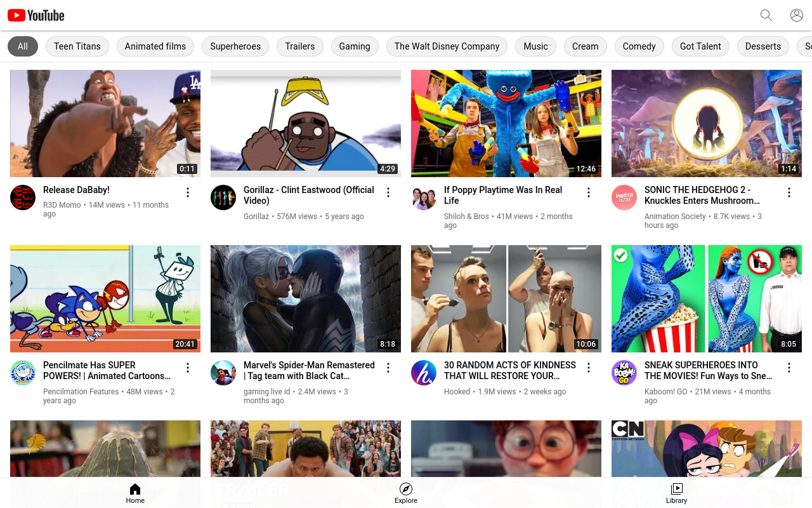Click the Hooked channel name
The height and width of the screenshot is (508, 812).
point(457,392)
